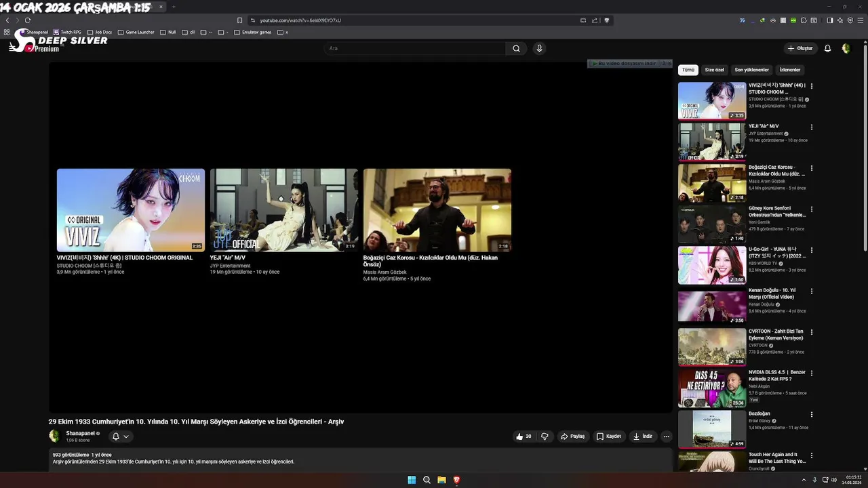Open options for CVRTOON sidebar video
Image resolution: width=868 pixels, height=488 pixels.
[x=811, y=332]
